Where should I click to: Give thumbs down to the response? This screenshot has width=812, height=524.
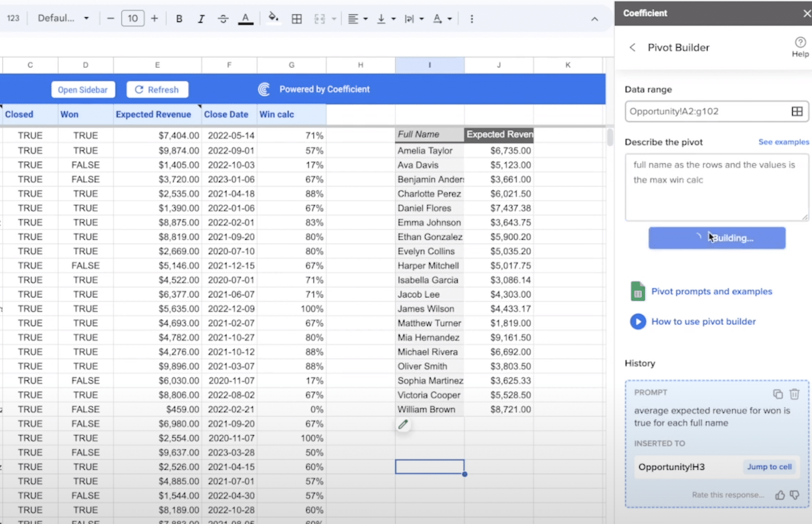click(795, 496)
